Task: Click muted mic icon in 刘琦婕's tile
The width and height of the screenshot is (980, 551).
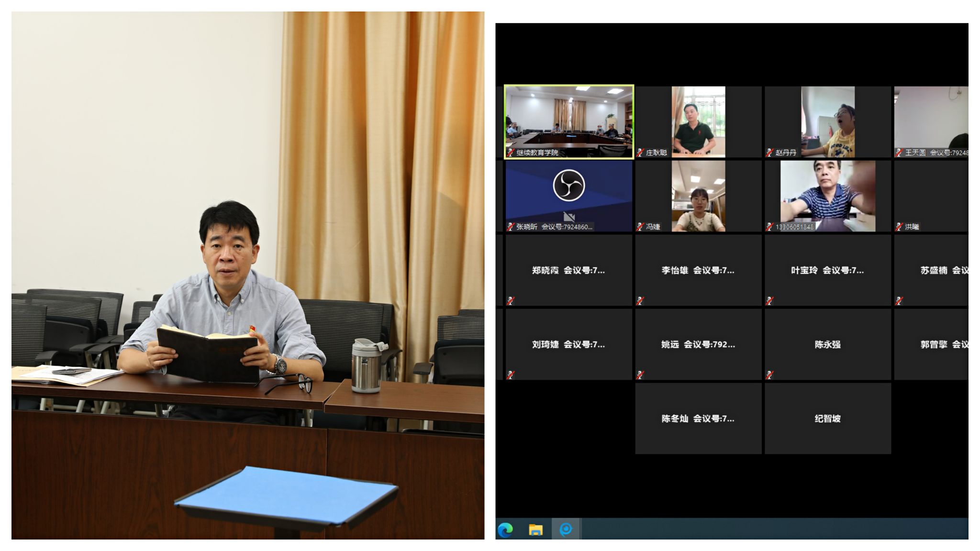Action: point(511,375)
